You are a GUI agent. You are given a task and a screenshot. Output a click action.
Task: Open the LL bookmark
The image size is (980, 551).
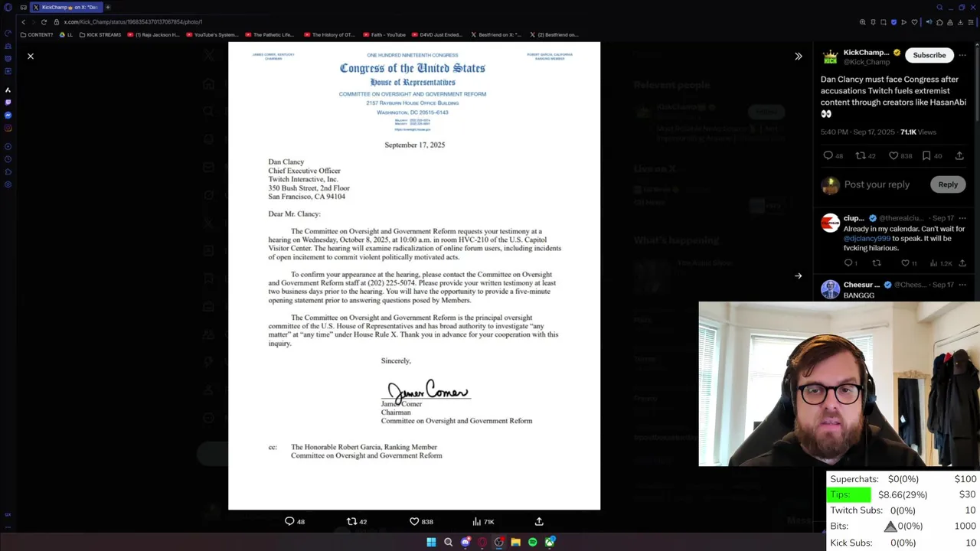pyautogui.click(x=66, y=34)
